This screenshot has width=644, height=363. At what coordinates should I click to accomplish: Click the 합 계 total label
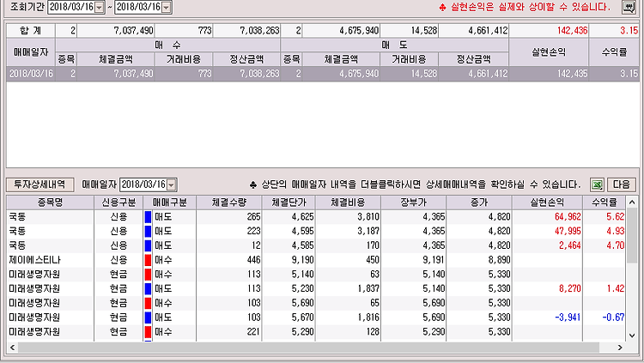[x=30, y=30]
